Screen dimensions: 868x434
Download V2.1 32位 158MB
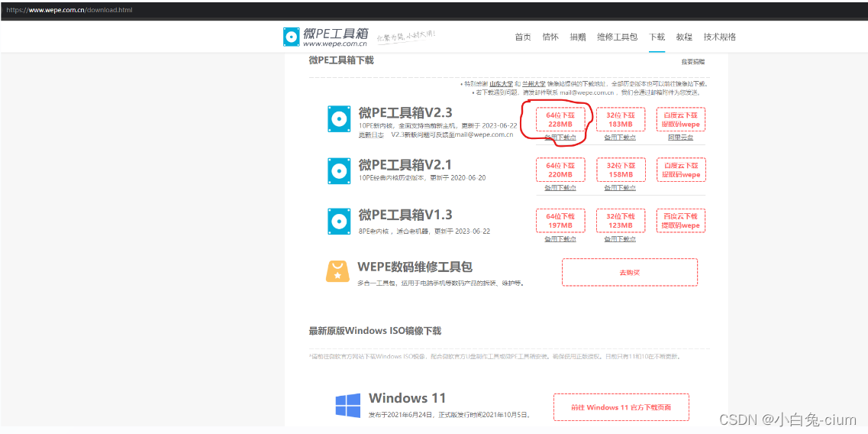(x=620, y=170)
